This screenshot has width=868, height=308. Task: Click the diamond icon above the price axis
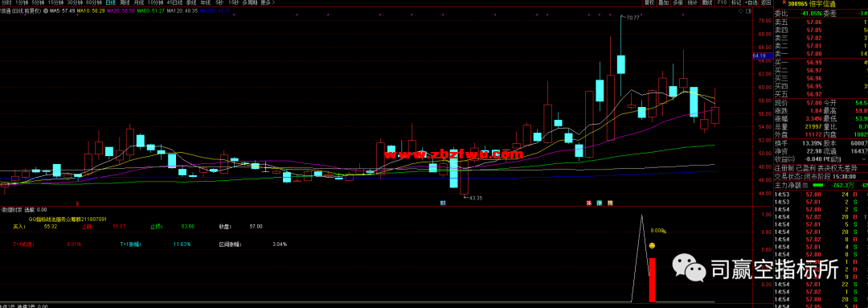741,11
